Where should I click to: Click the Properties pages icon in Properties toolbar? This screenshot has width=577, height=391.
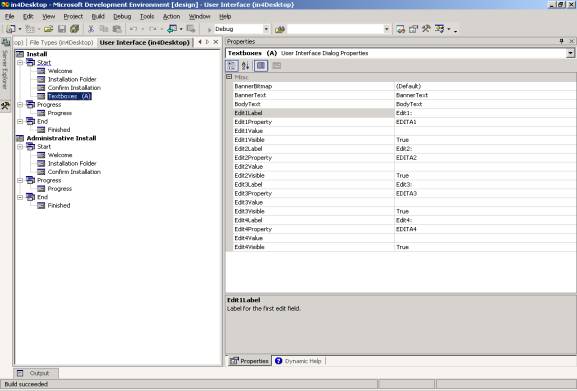pyautogui.click(x=276, y=66)
